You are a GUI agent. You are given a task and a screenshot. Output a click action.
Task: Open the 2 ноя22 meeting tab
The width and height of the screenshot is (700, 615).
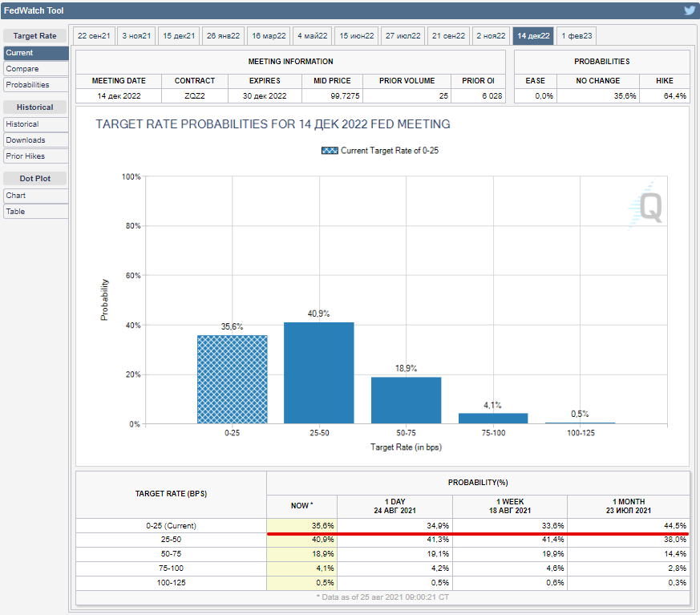pos(491,36)
